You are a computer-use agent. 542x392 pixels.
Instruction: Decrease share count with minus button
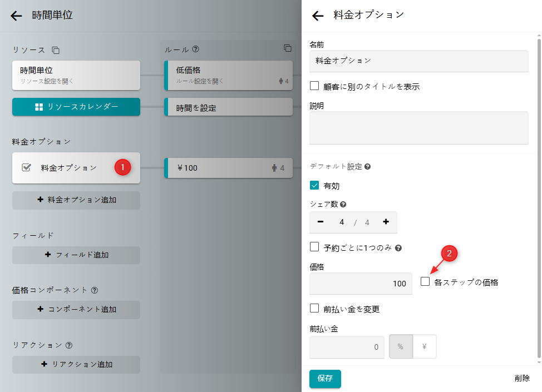(321, 222)
